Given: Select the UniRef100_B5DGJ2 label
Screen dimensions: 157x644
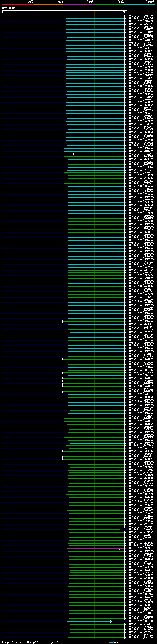Looking at the screenshot, I should click(x=141, y=211).
